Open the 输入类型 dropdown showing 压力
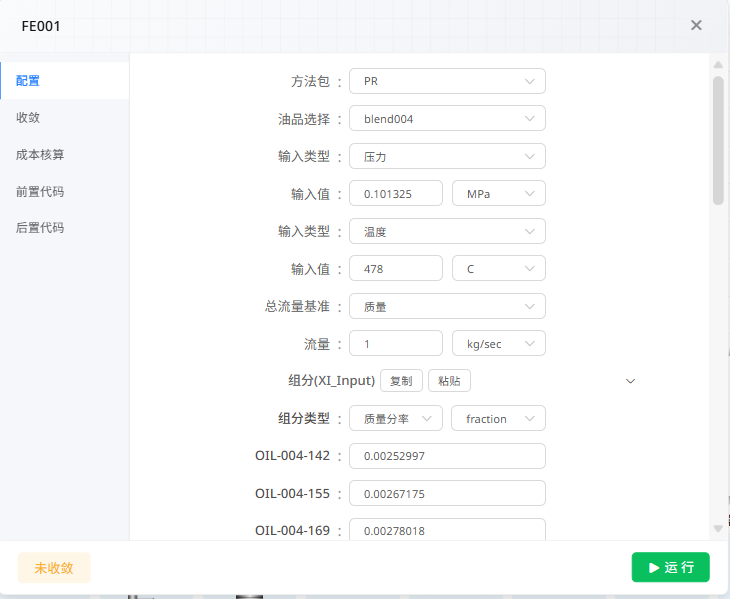 tap(447, 156)
